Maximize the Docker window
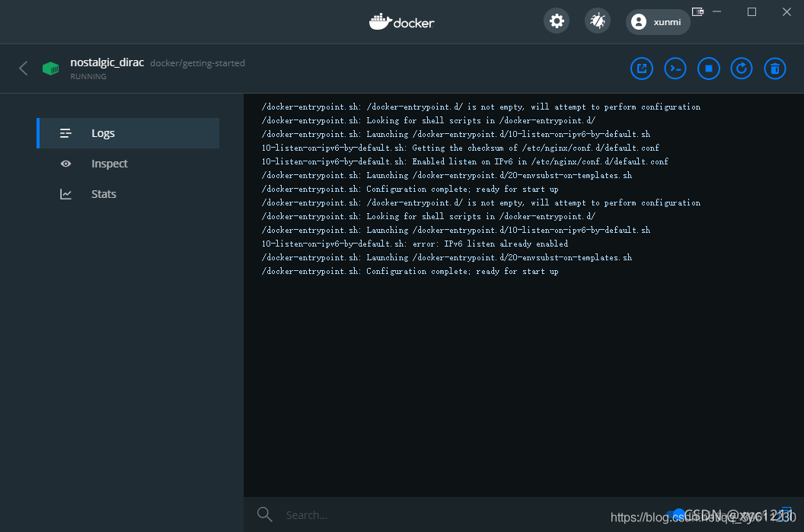804x532 pixels. pyautogui.click(x=751, y=11)
